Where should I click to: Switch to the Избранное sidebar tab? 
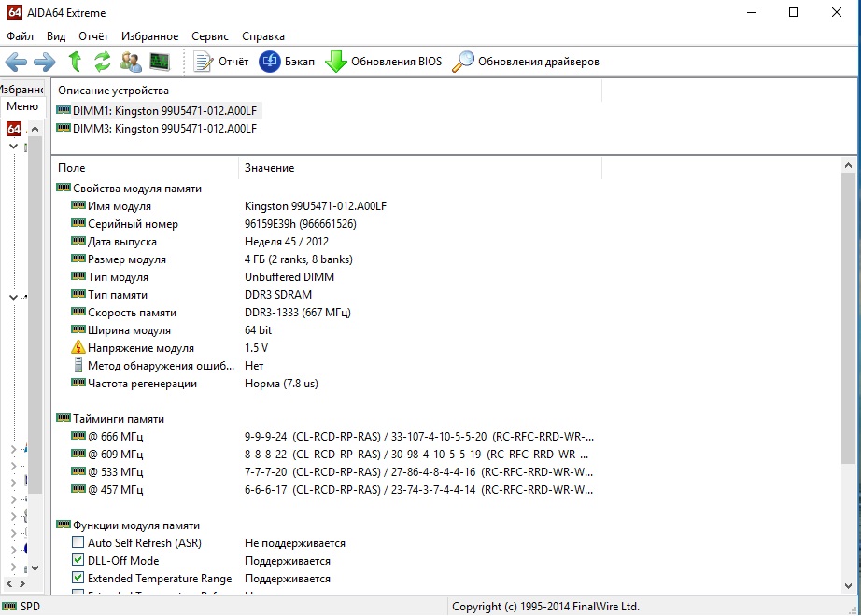click(x=22, y=89)
